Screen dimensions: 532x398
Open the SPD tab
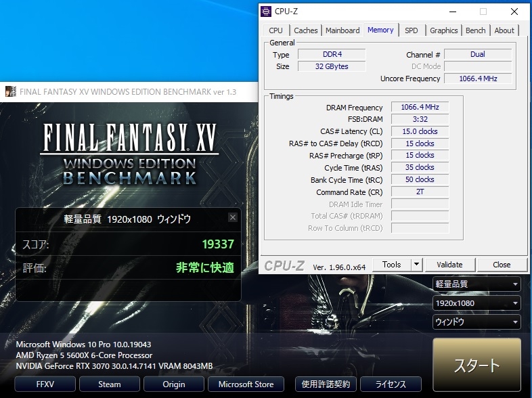pos(412,30)
